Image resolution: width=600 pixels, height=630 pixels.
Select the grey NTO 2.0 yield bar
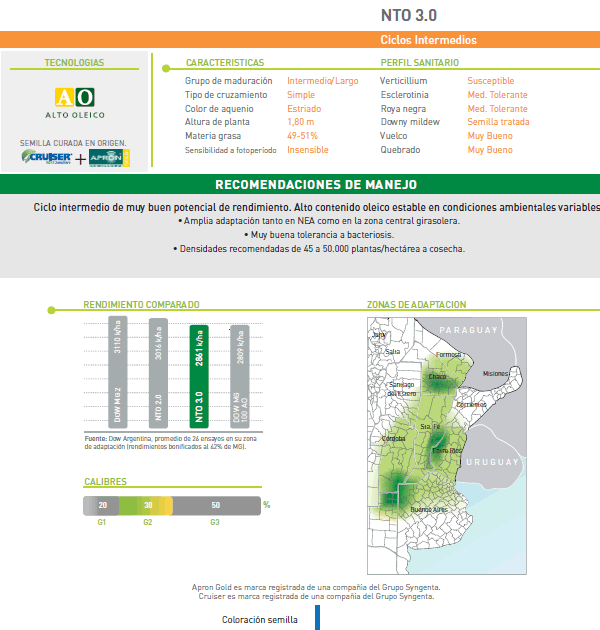pos(158,375)
